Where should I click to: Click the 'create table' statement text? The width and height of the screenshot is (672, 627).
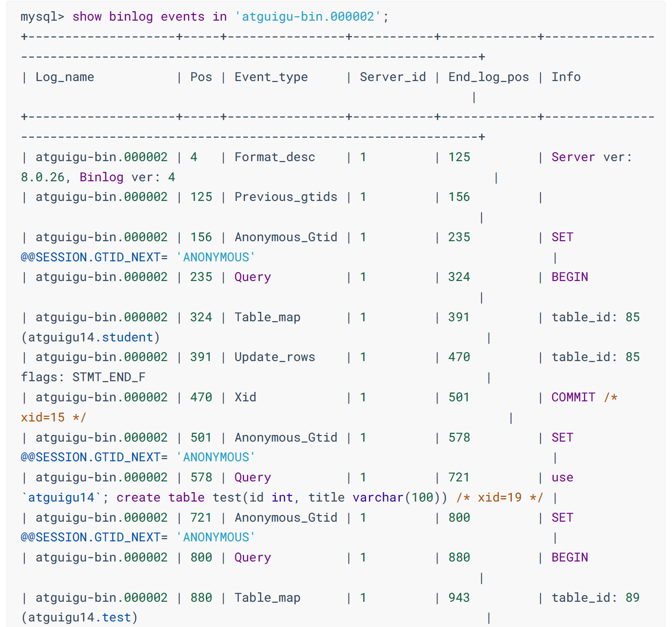coord(161,498)
